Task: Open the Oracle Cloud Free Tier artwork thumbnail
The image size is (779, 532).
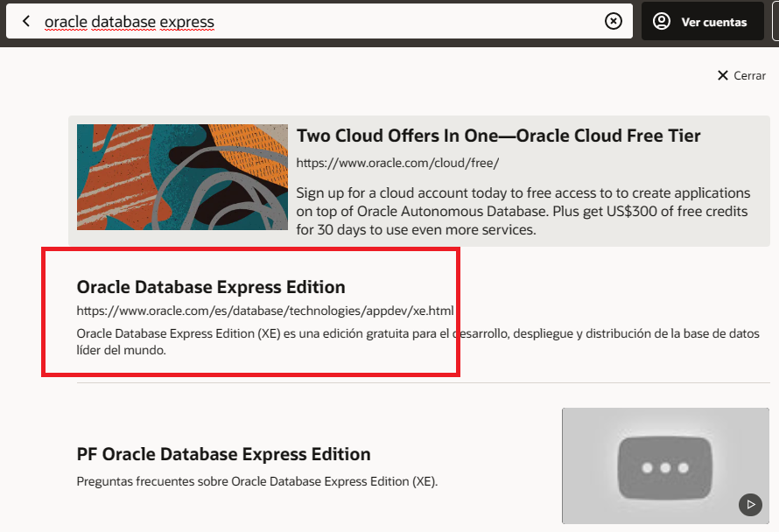Action: [x=182, y=178]
